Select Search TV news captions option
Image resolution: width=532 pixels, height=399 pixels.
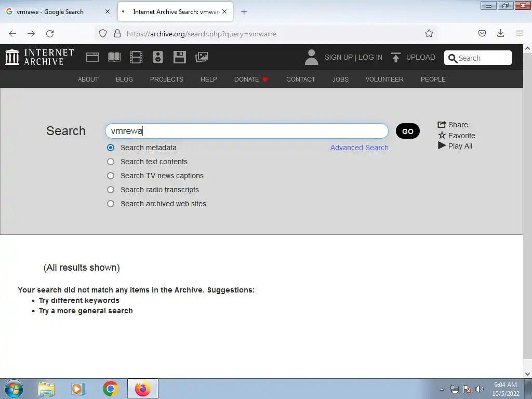(x=111, y=176)
